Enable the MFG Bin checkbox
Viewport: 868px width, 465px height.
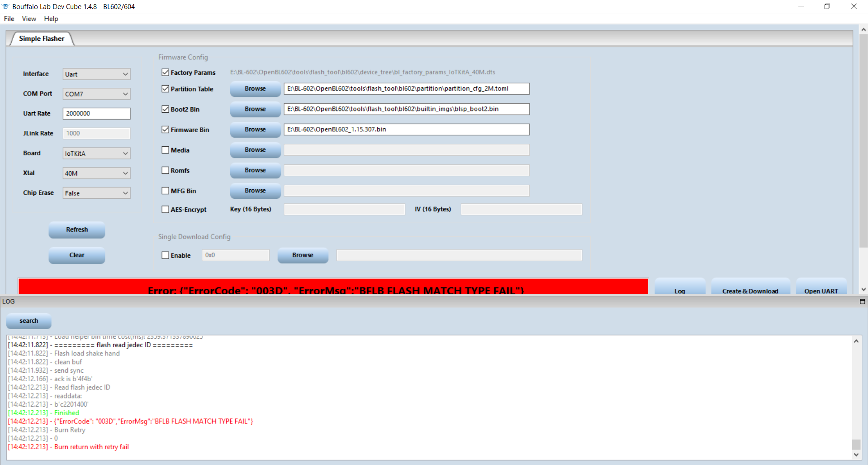166,191
